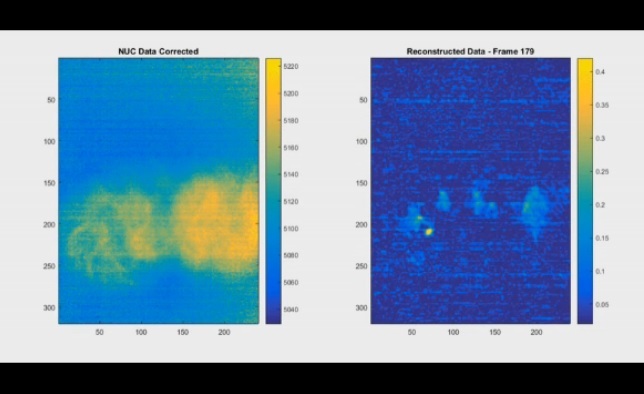Click y-axis tick 100 of NUC Data plot
The height and width of the screenshot is (394, 644).
(x=49, y=141)
